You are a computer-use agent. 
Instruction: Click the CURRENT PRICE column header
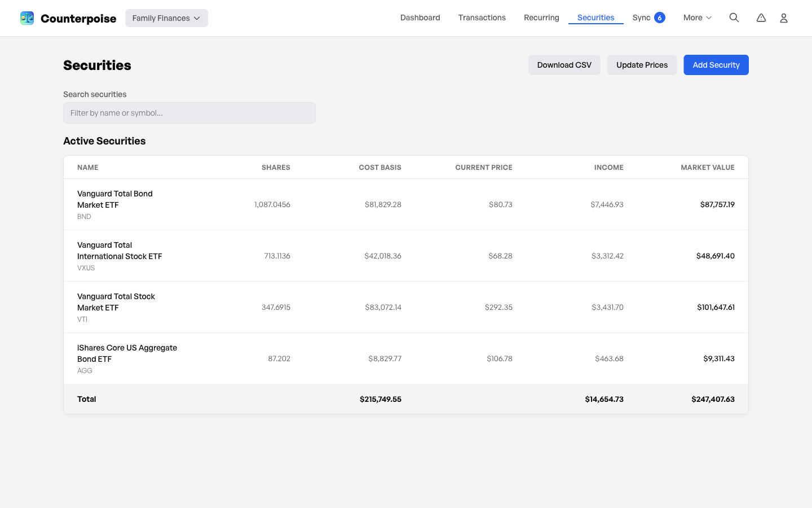[x=484, y=168]
